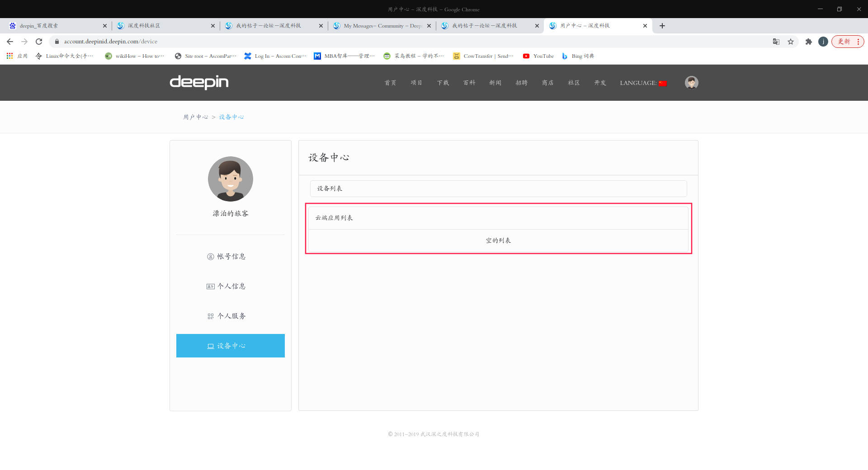Click the 空的列表 text

point(498,240)
